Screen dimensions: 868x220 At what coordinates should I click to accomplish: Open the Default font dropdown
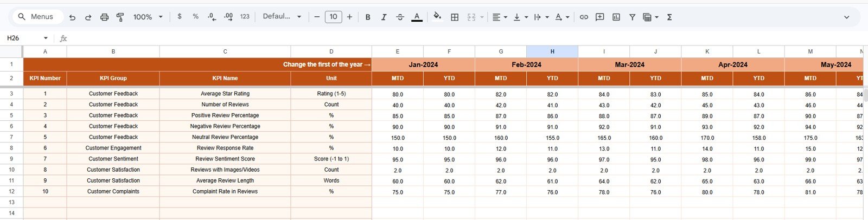(282, 17)
